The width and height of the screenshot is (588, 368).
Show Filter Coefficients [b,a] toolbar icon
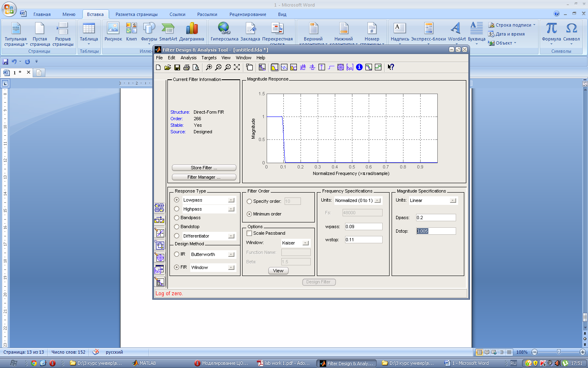click(350, 67)
